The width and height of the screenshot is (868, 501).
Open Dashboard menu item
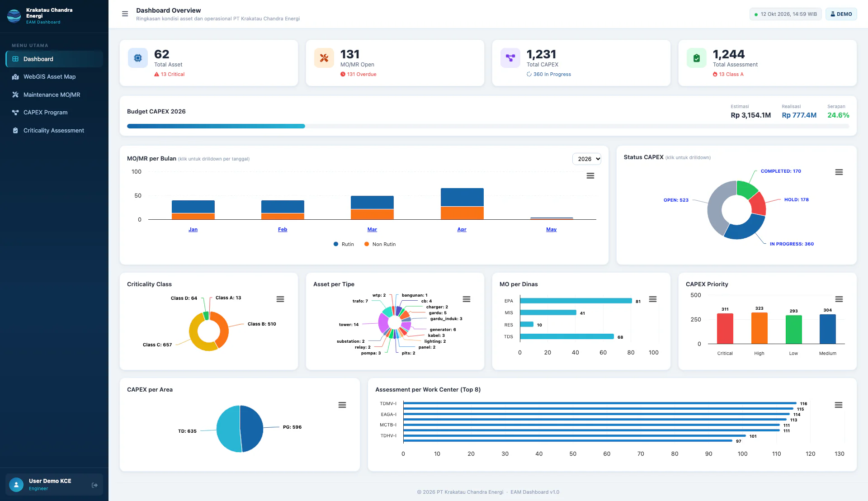54,59
